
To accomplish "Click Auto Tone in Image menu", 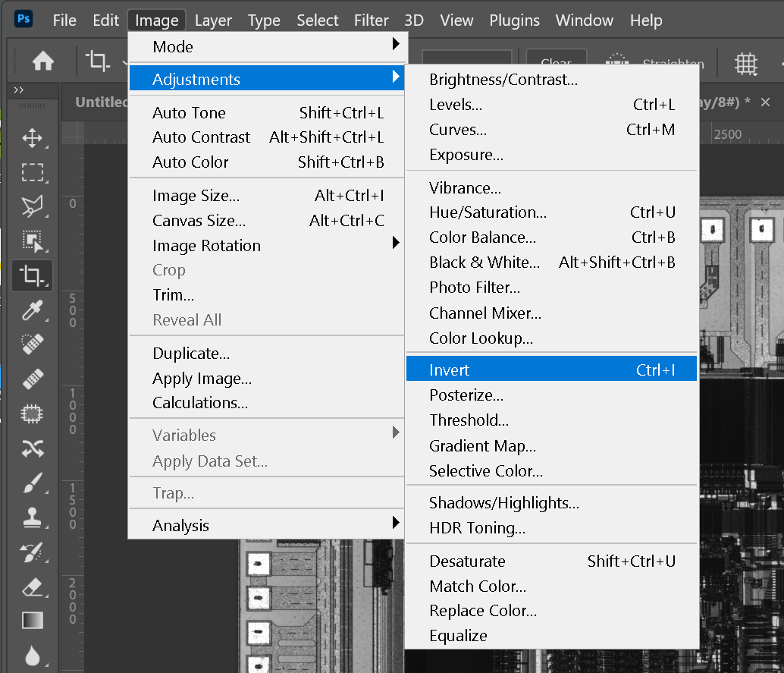I will (268, 112).
